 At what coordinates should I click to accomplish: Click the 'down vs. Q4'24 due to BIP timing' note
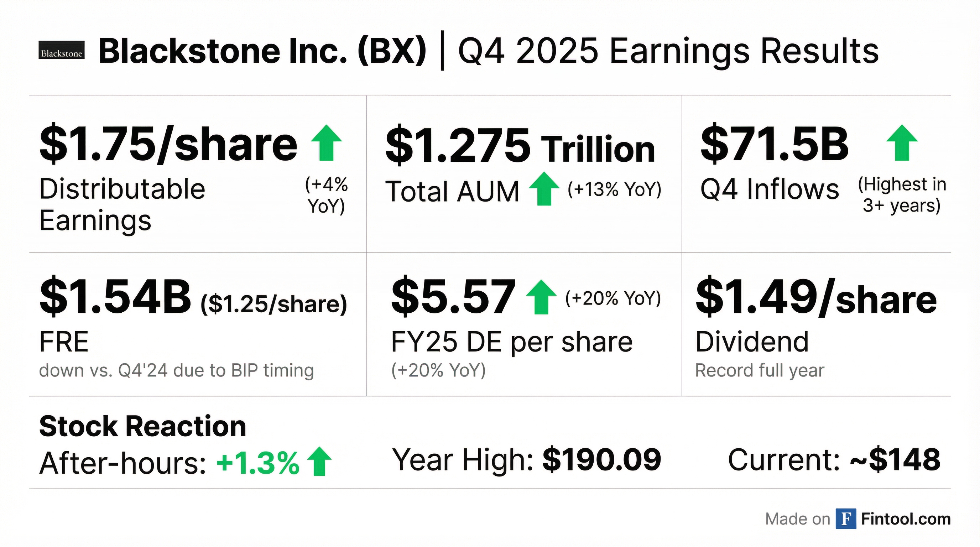(176, 370)
